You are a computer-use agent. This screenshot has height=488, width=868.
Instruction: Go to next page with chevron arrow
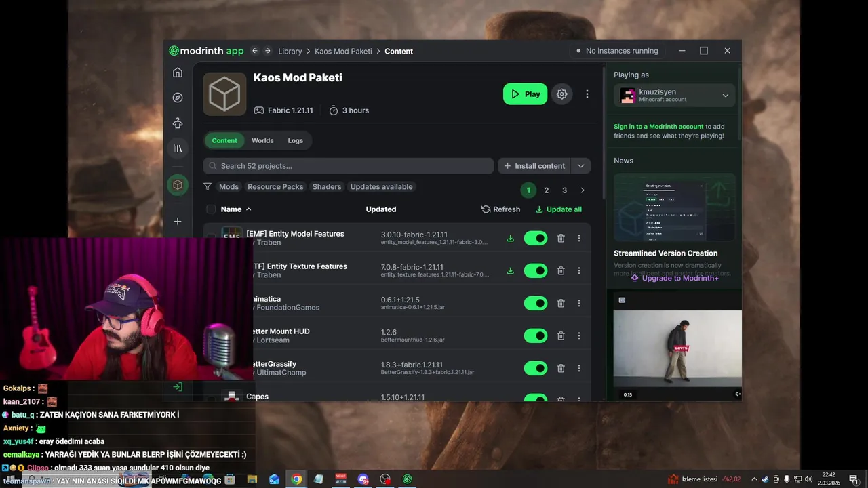[583, 190]
